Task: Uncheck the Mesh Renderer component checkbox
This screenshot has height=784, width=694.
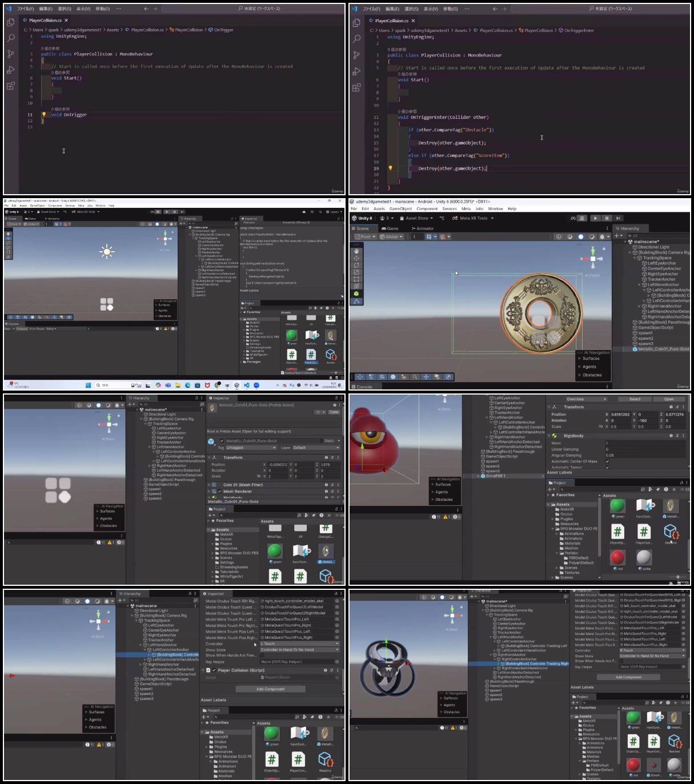Action: (x=219, y=491)
